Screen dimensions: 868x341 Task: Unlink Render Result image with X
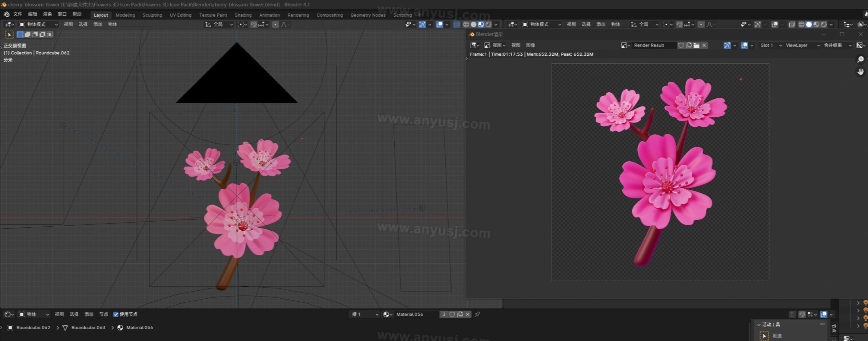click(x=704, y=45)
